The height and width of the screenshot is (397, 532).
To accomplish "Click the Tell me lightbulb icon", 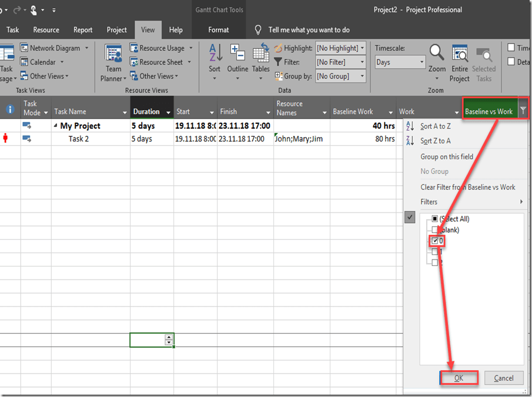I will click(x=258, y=30).
